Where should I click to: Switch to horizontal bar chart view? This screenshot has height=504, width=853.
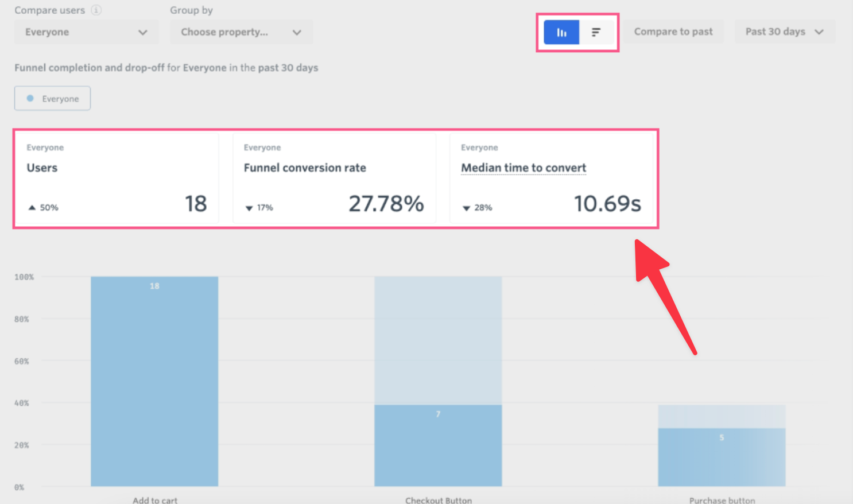(x=596, y=32)
